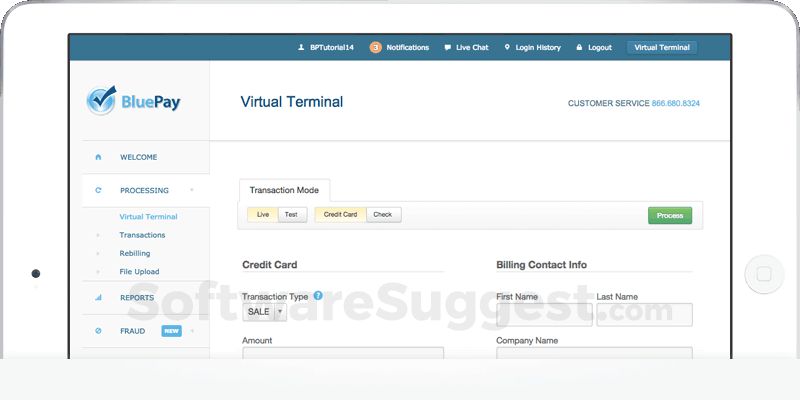Click the green Process button
Screen dimensions: 800x400
click(670, 215)
